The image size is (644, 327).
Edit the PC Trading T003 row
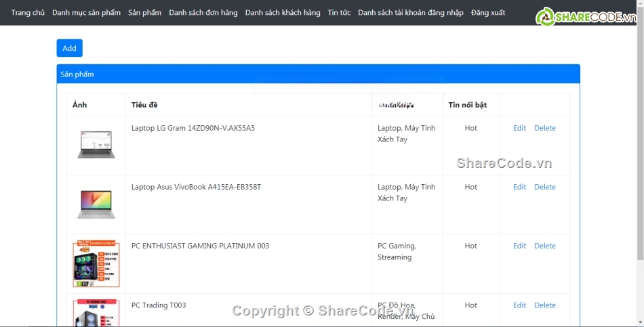click(x=519, y=305)
